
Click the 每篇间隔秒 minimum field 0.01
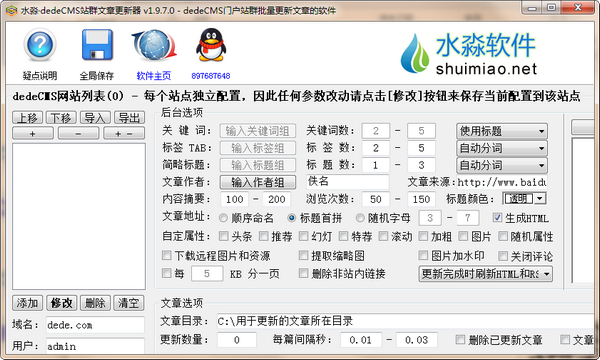click(360, 340)
